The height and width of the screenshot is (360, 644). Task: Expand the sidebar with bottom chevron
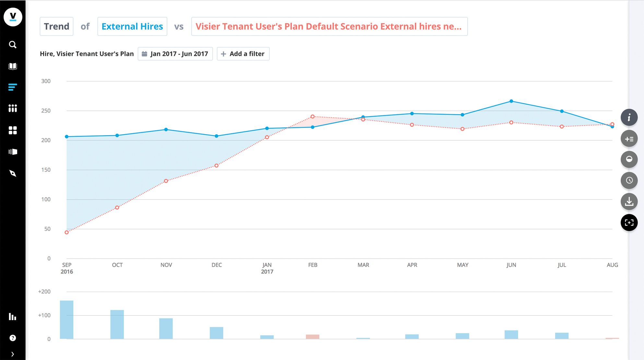click(13, 354)
